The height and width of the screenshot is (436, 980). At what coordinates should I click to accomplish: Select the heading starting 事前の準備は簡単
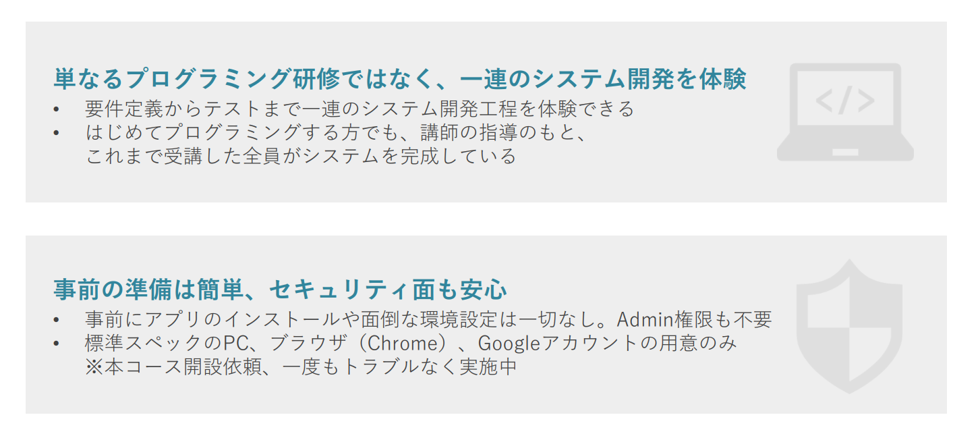(280, 290)
